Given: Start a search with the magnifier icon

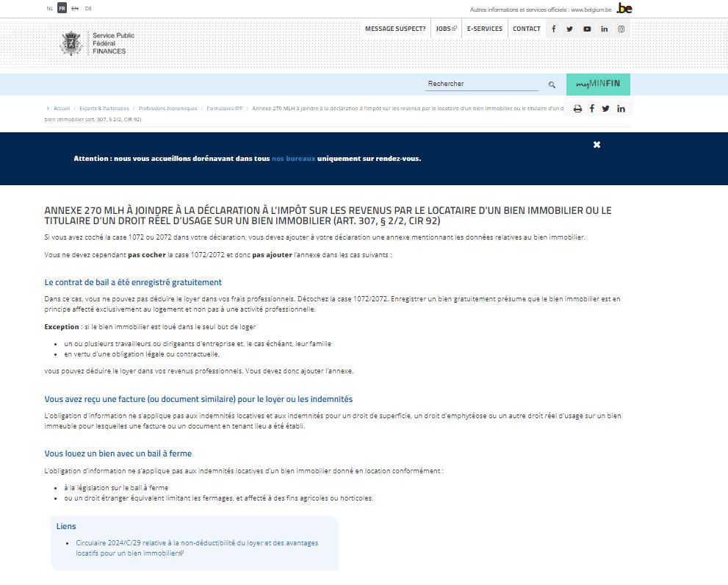Looking at the screenshot, I should (x=551, y=84).
